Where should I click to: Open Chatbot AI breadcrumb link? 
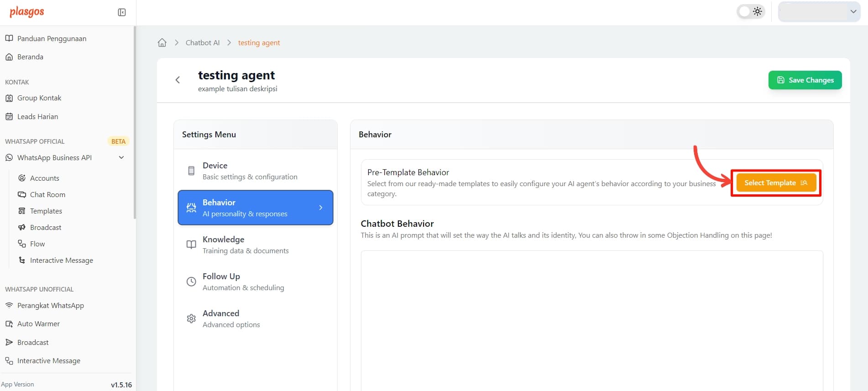203,42
